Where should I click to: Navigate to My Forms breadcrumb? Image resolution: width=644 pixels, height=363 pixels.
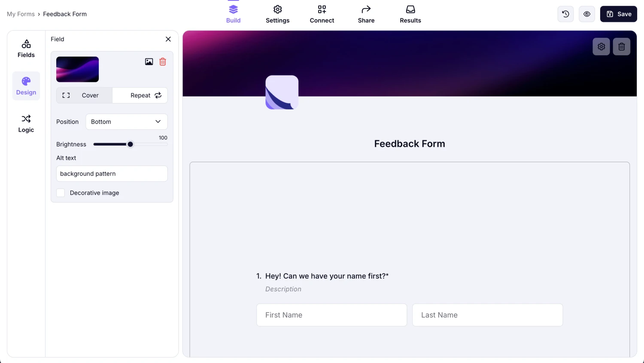point(21,14)
